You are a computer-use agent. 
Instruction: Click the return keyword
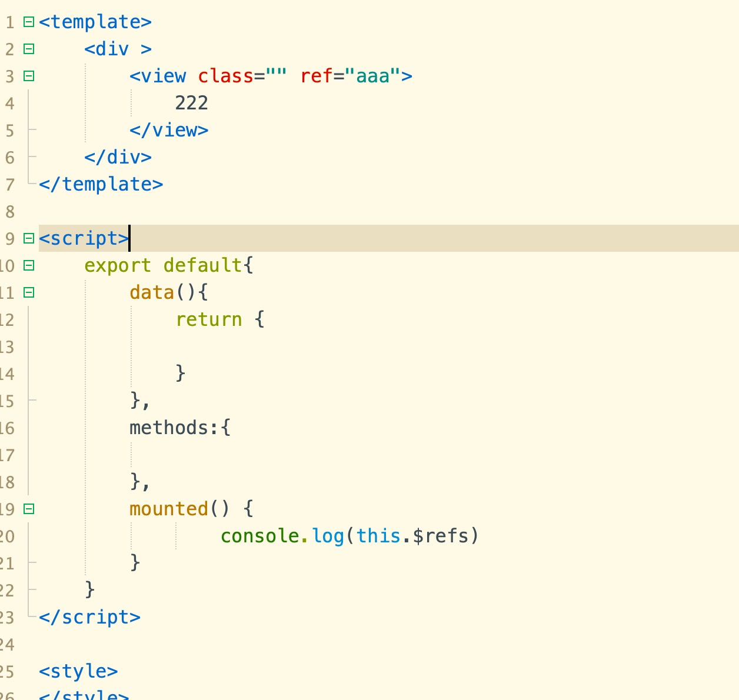pyautogui.click(x=209, y=320)
